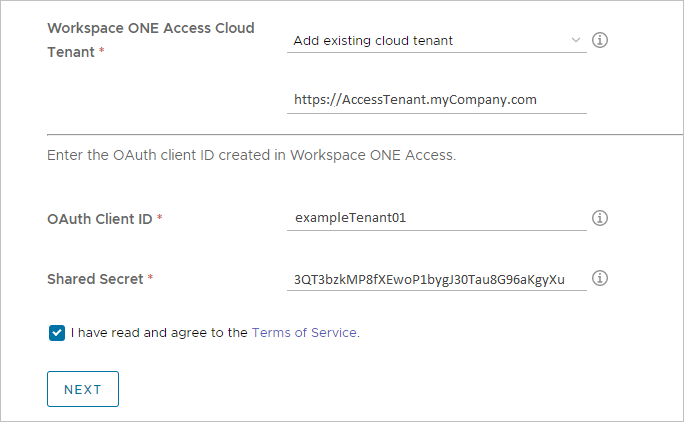Image resolution: width=684 pixels, height=422 pixels.
Task: Show info tooltip for OAuth Client ID
Action: 600,218
